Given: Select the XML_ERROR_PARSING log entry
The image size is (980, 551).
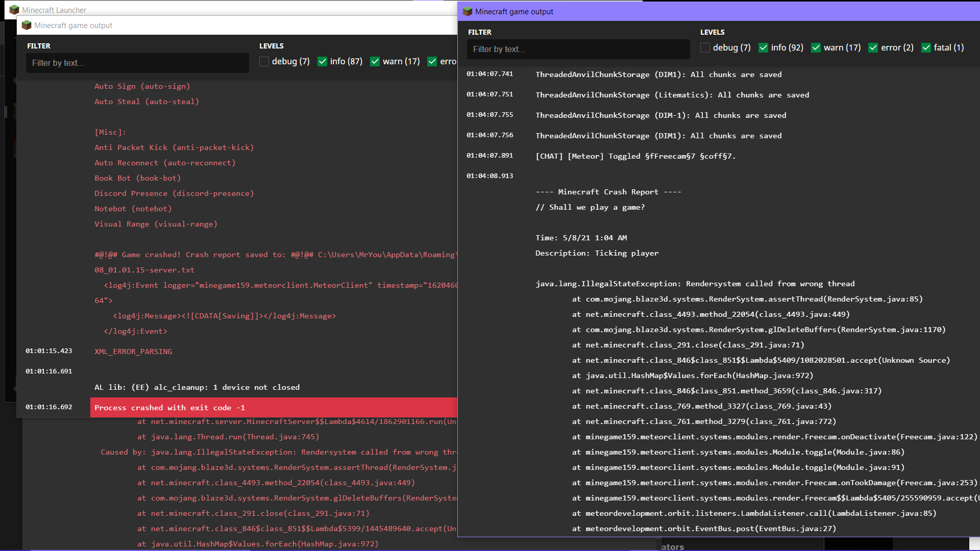Looking at the screenshot, I should coord(133,351).
